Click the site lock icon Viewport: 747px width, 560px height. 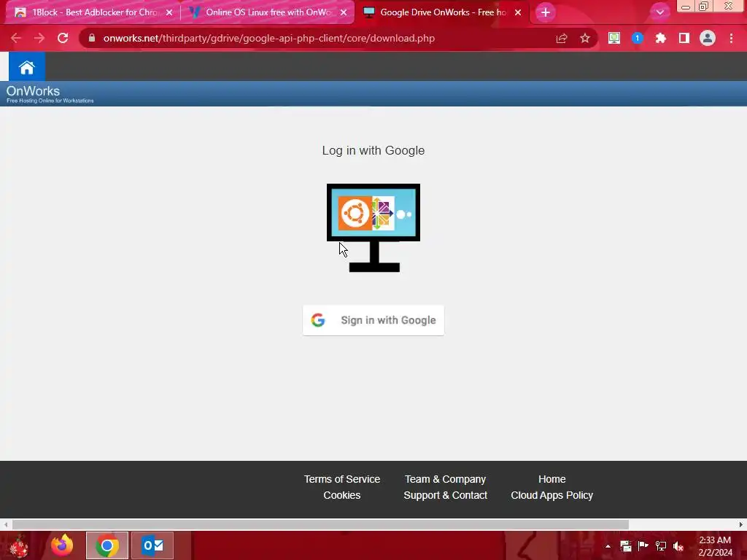[x=92, y=38]
